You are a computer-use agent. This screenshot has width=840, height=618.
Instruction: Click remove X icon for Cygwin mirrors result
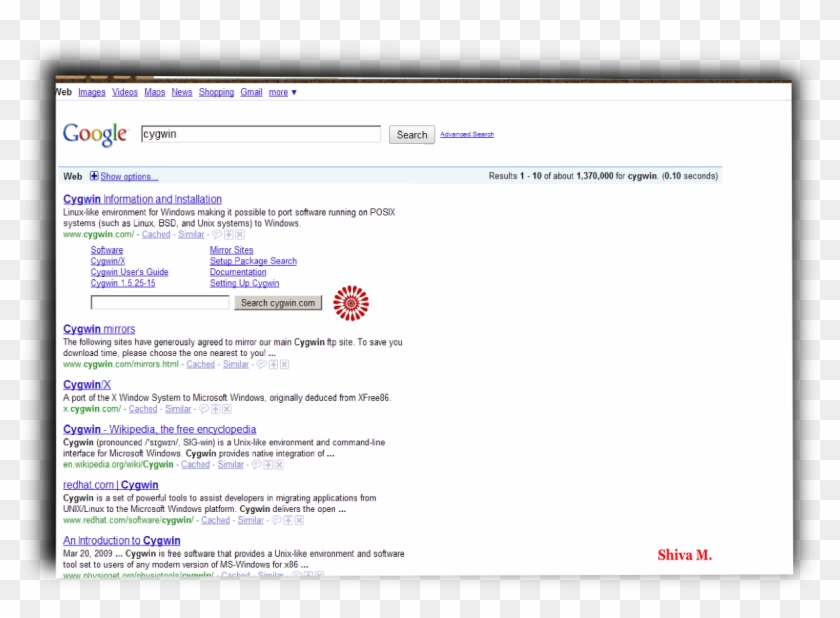pyautogui.click(x=284, y=364)
